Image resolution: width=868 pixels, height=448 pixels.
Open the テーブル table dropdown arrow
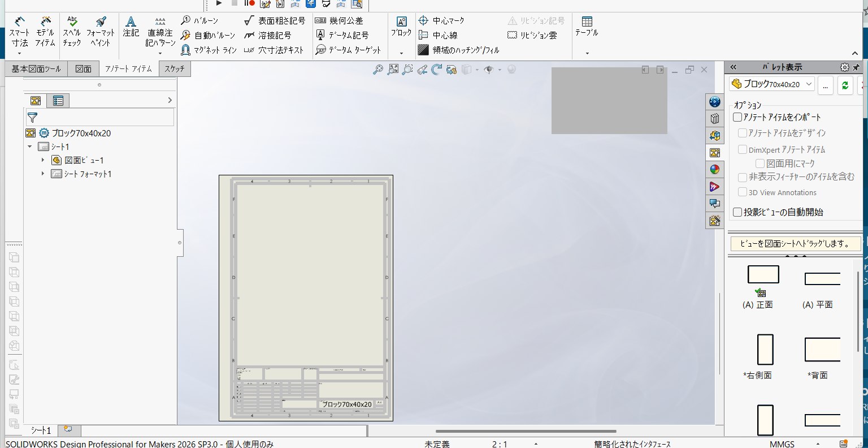[x=587, y=53]
